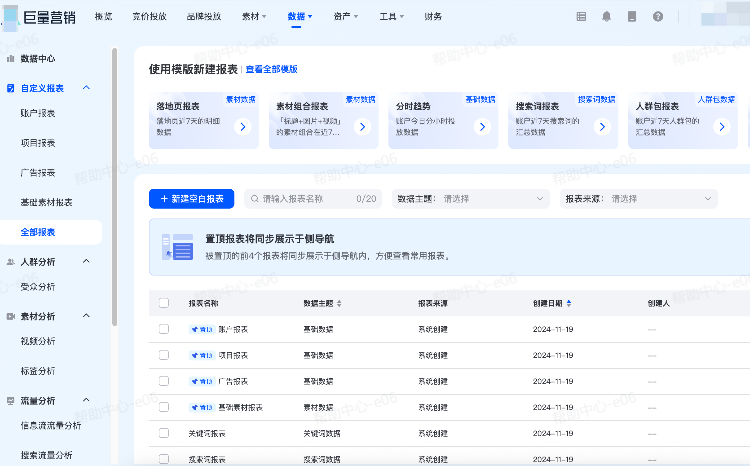The height and width of the screenshot is (466, 750).
Task: Click the 数据中心 bar chart icon
Action: (x=11, y=59)
